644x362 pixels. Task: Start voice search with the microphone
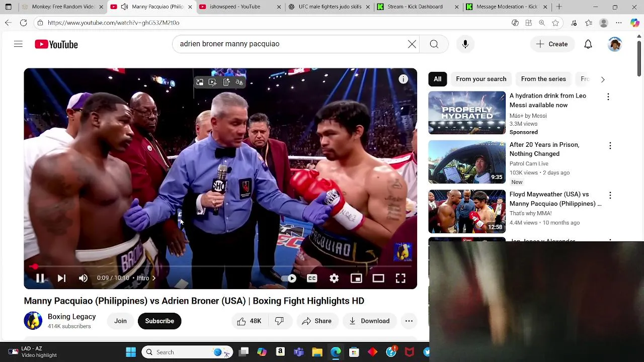[x=465, y=44]
